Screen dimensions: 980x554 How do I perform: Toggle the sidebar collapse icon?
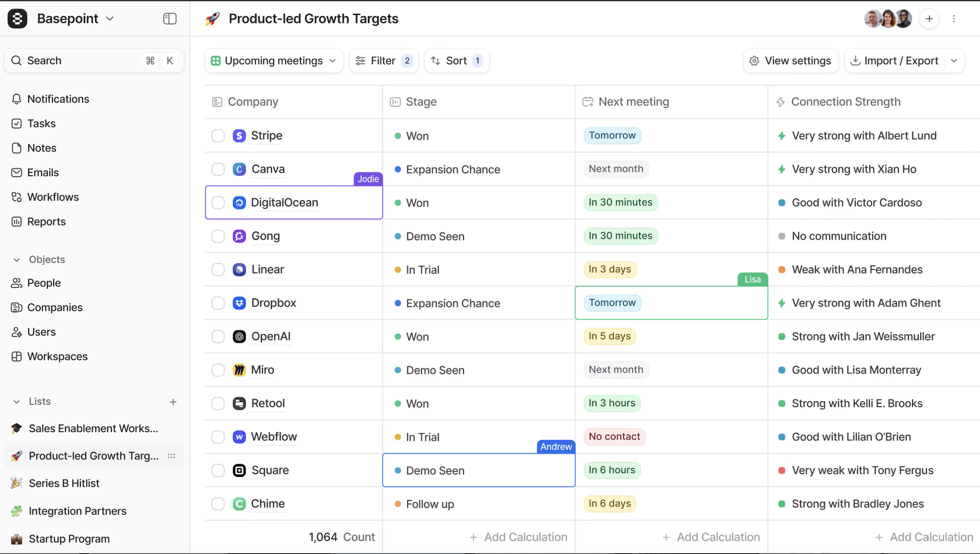point(170,18)
